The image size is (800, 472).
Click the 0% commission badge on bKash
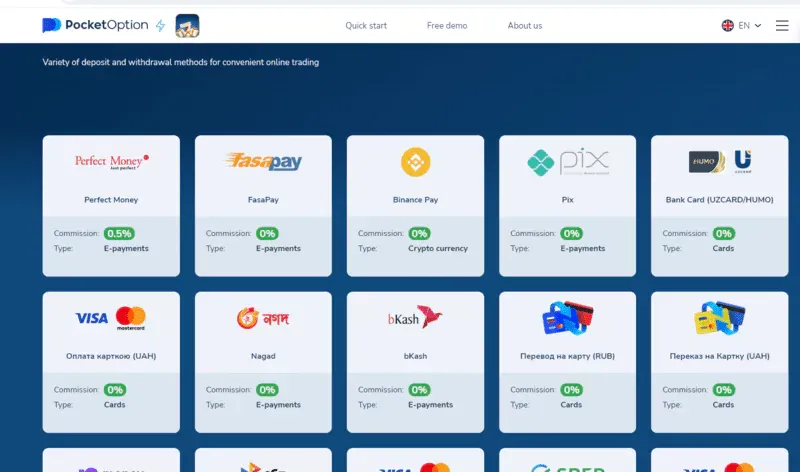pyautogui.click(x=419, y=390)
